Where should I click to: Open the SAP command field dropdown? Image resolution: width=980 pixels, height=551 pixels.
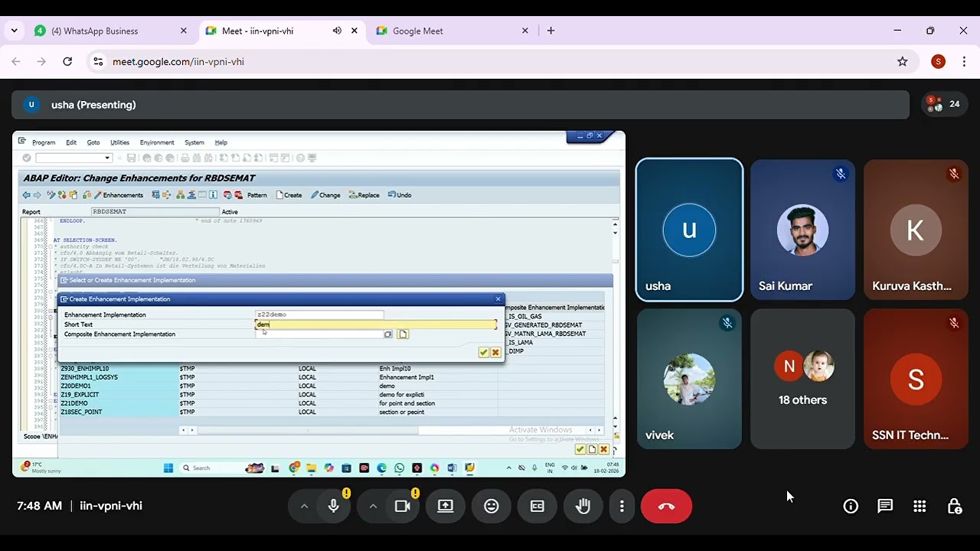click(108, 158)
